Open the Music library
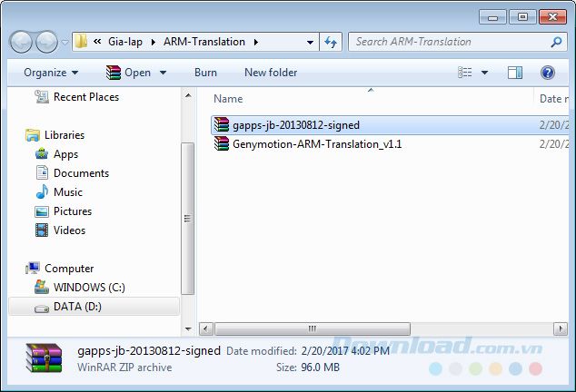Screen dimensions: 576x392 pyautogui.click(x=68, y=192)
